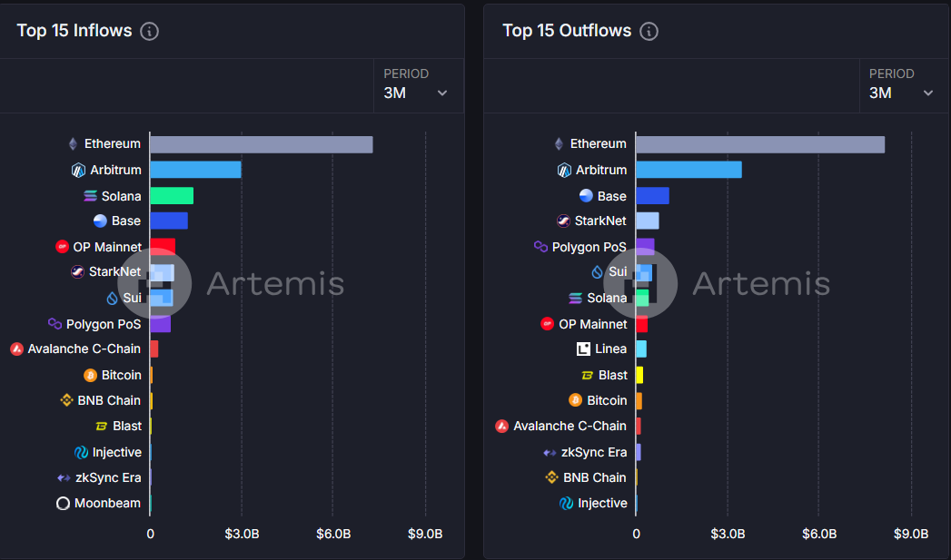Click the Avalanche C-Chain icon in Inflows chart
This screenshot has width=951, height=560.
coord(17,349)
